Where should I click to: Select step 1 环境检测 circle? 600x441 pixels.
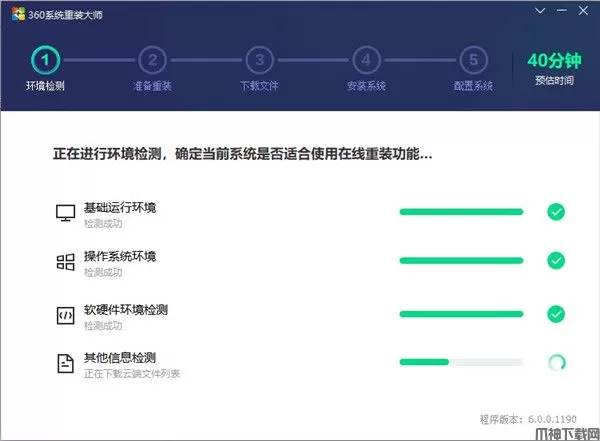[45, 60]
